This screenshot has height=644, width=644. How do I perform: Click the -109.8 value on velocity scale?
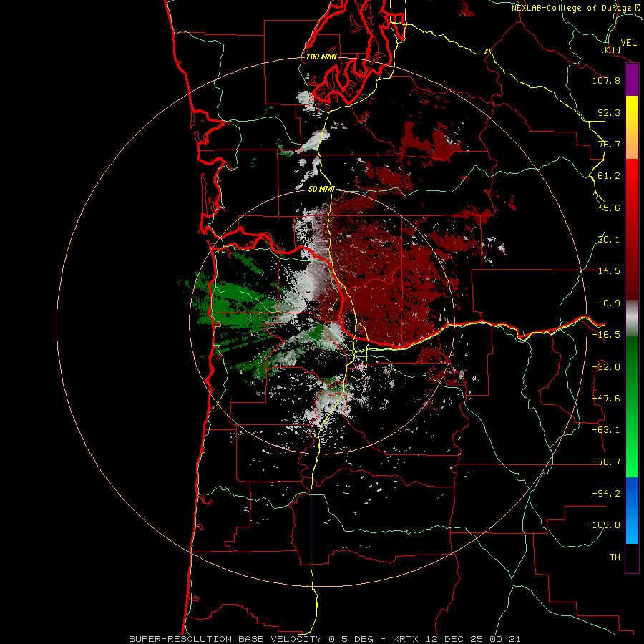point(603,525)
